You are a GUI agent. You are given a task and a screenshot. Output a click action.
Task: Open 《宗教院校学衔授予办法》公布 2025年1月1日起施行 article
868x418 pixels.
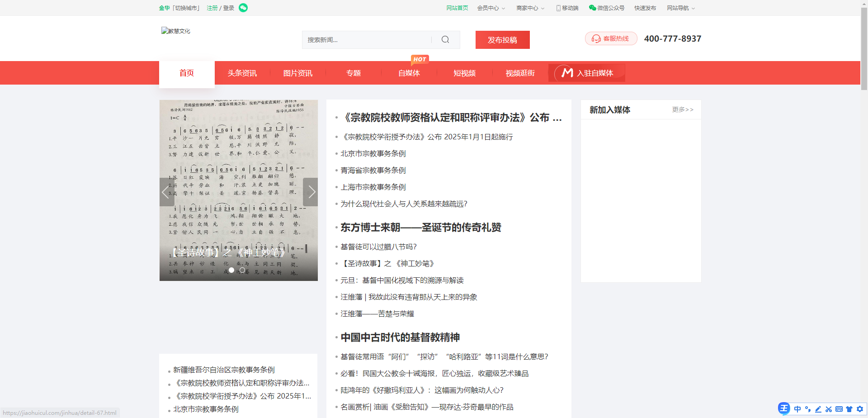427,137
